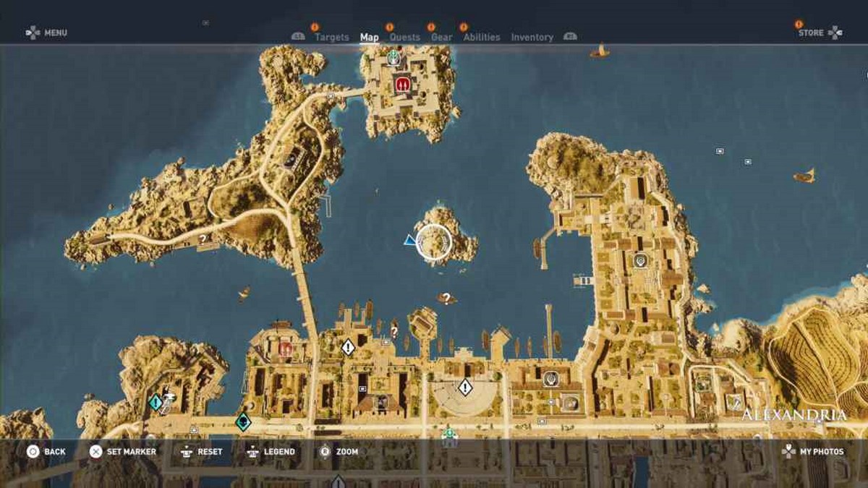This screenshot has width=868, height=488.
Task: Click the white circular map cursor
Action: click(x=435, y=243)
